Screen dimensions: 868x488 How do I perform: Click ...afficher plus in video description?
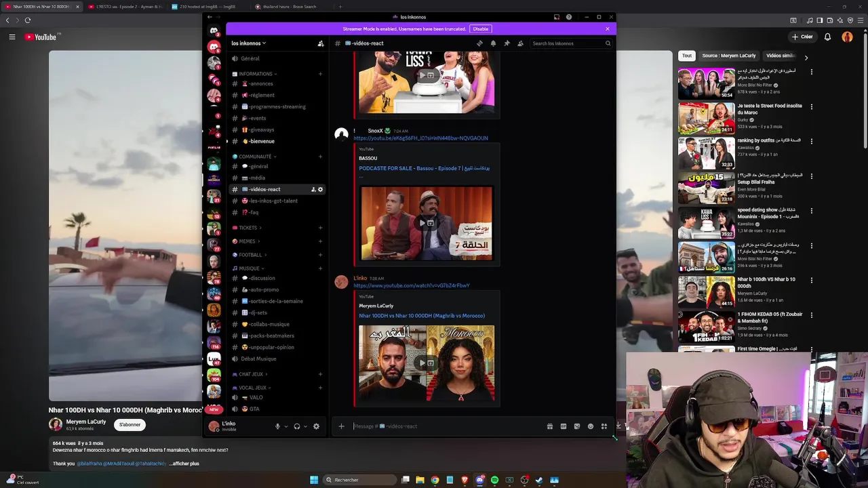(184, 464)
